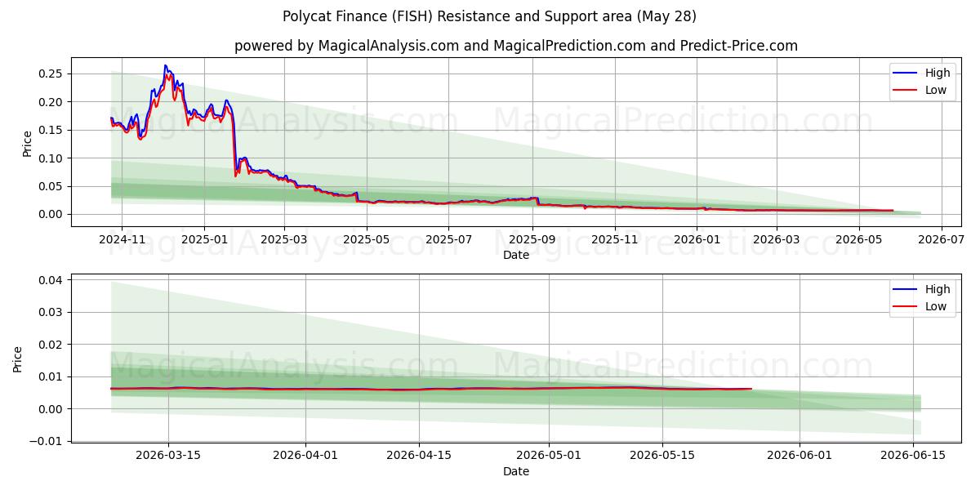Click the 'Date' x-axis title of the bottom chart

[516, 471]
